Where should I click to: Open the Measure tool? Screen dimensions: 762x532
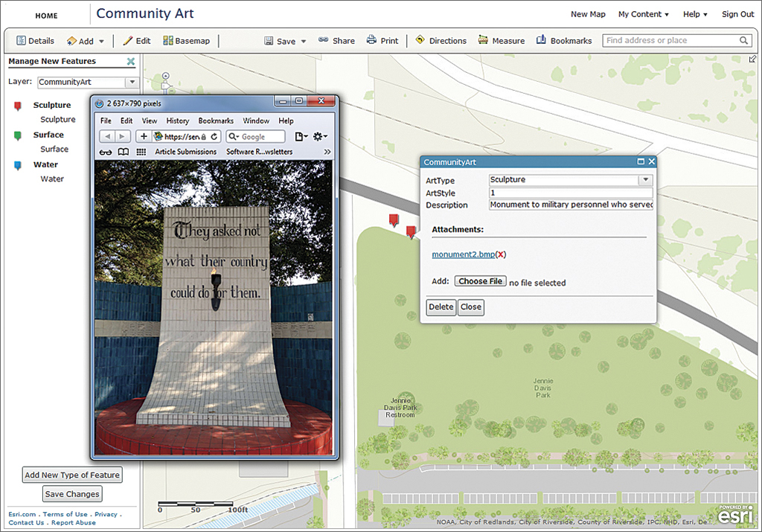501,40
